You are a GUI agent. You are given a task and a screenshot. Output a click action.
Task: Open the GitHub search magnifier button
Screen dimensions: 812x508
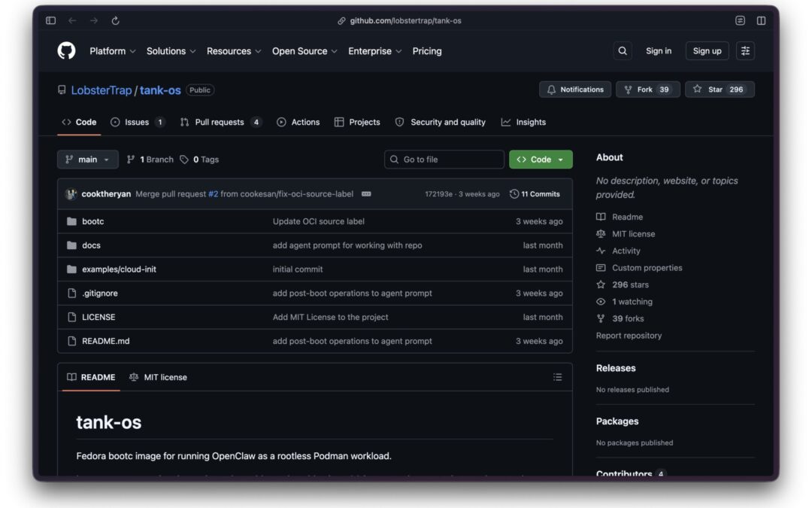click(623, 51)
